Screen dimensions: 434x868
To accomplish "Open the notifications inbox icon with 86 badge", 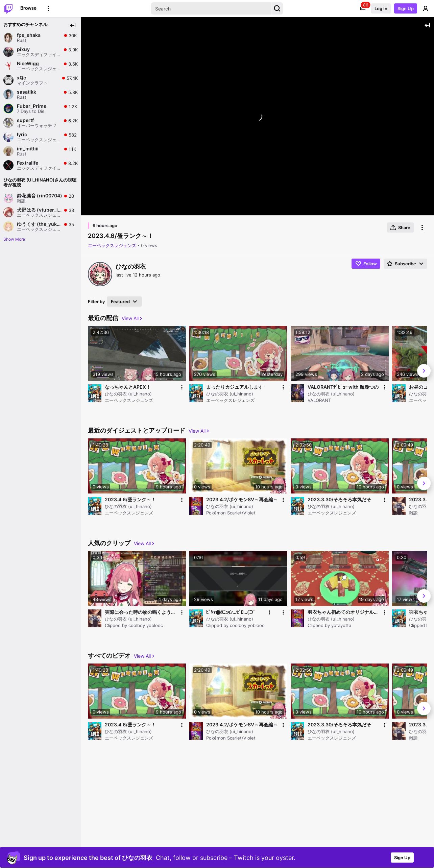I will 363,8.
